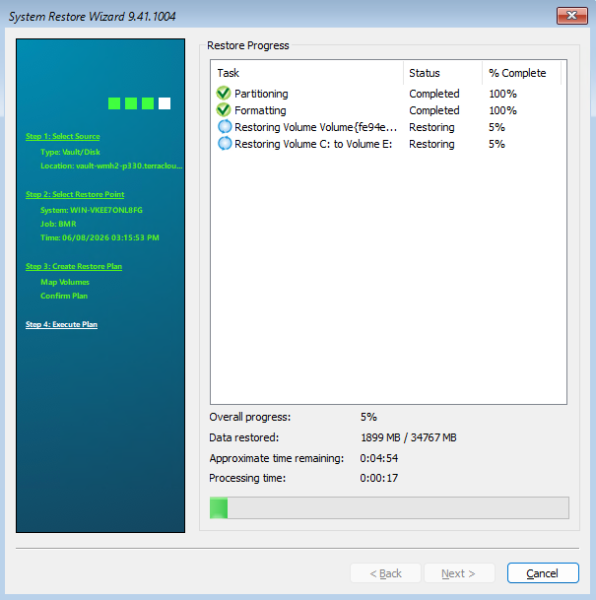The image size is (596, 600).
Task: Select the Formatting task row
Action: click(x=388, y=110)
